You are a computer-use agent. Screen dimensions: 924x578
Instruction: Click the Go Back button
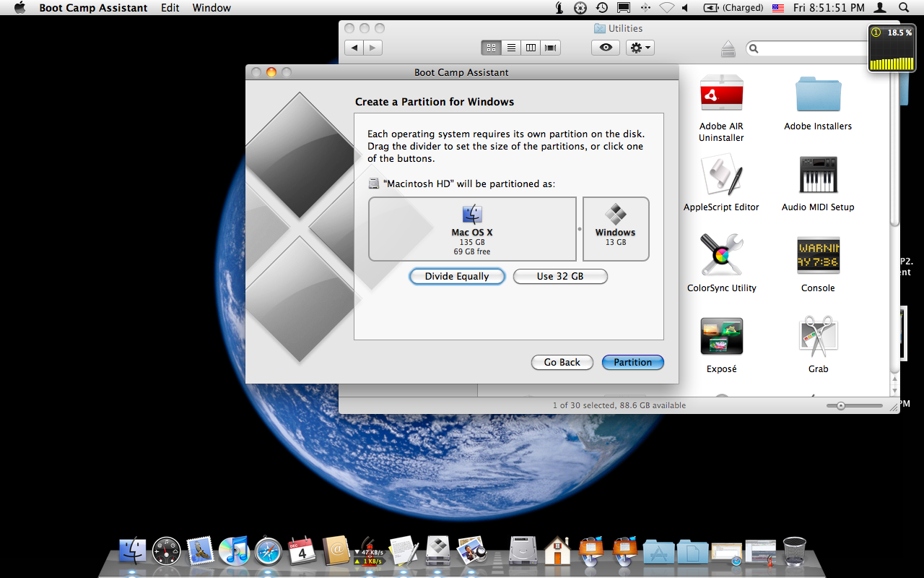pyautogui.click(x=562, y=362)
